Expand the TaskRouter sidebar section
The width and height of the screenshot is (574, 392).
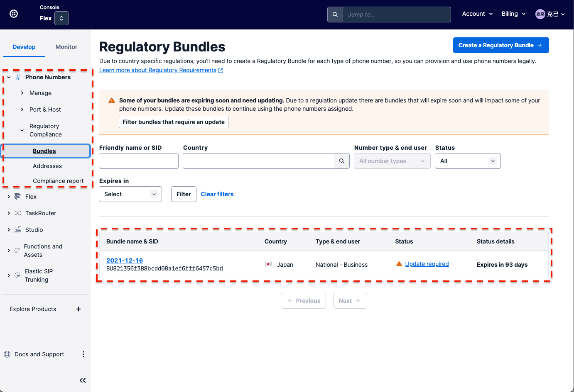pos(9,213)
